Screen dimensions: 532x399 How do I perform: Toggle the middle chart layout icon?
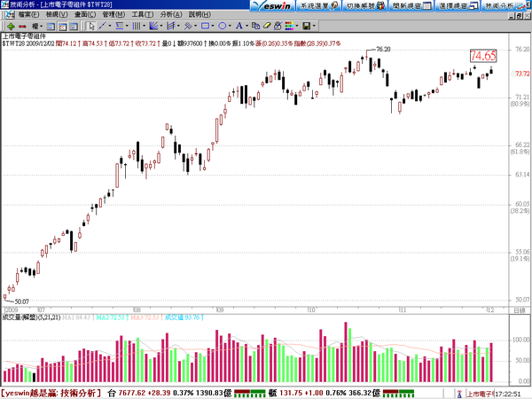62,26
